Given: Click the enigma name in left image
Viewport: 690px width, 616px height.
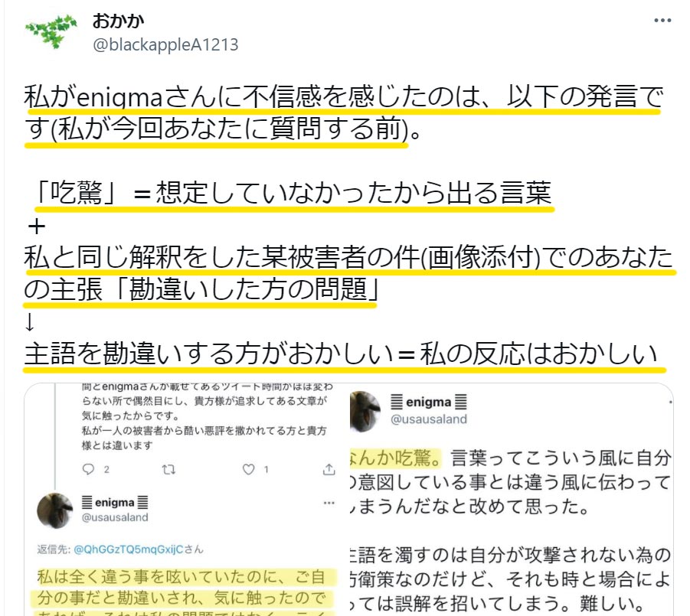Looking at the screenshot, I should (x=115, y=502).
